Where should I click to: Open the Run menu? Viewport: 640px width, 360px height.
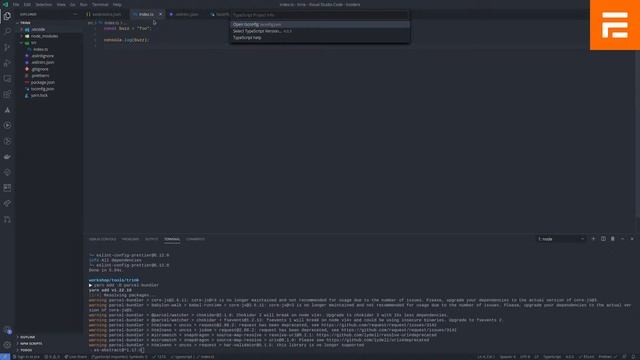[x=84, y=4]
